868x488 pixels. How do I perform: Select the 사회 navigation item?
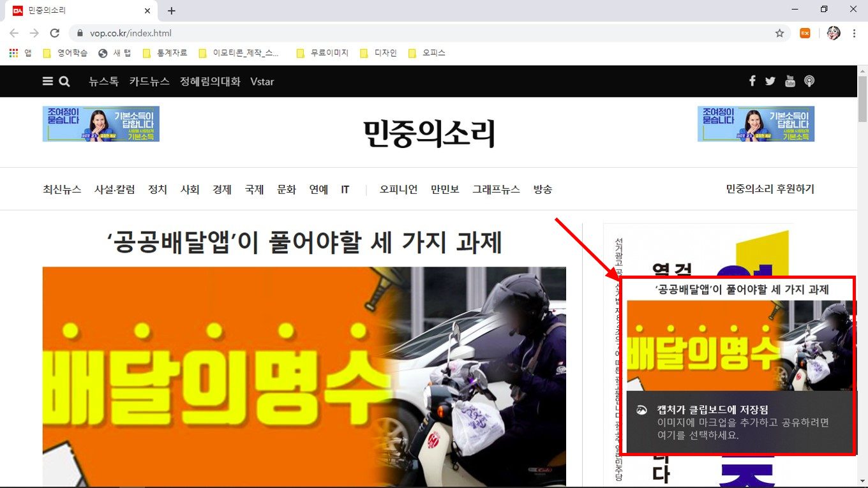190,189
